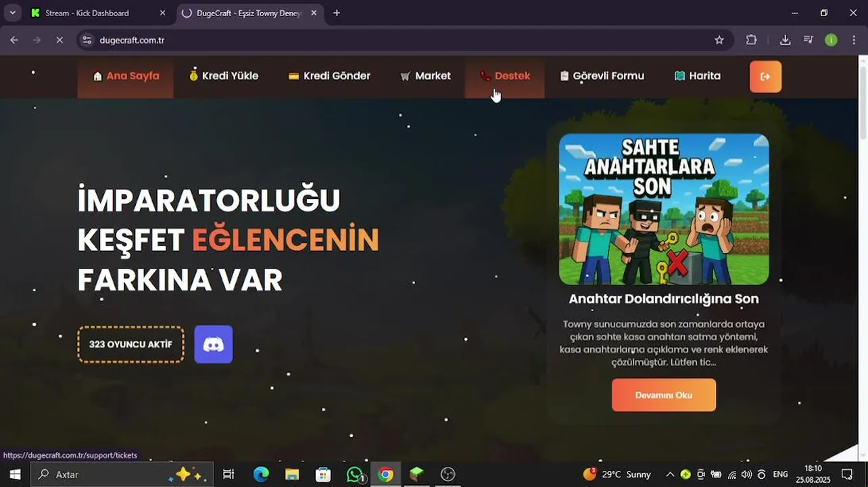Open the Chrome three-dot menu
This screenshot has height=487, width=868.
[x=854, y=40]
